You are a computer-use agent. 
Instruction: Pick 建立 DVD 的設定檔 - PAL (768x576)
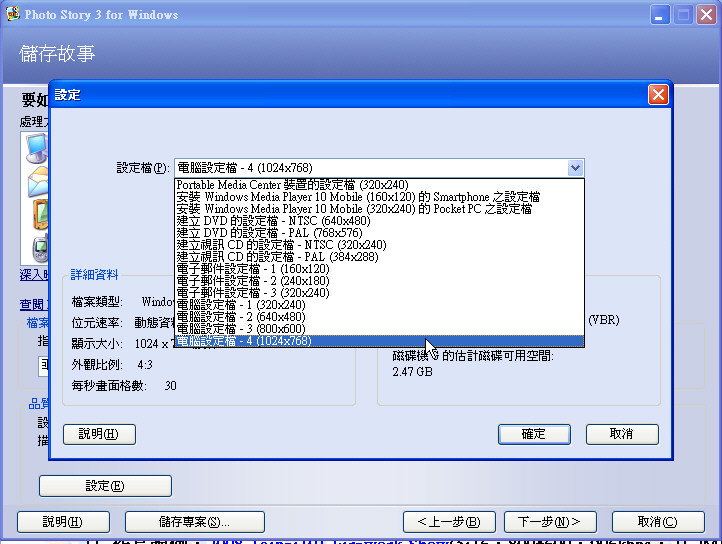tap(270, 233)
